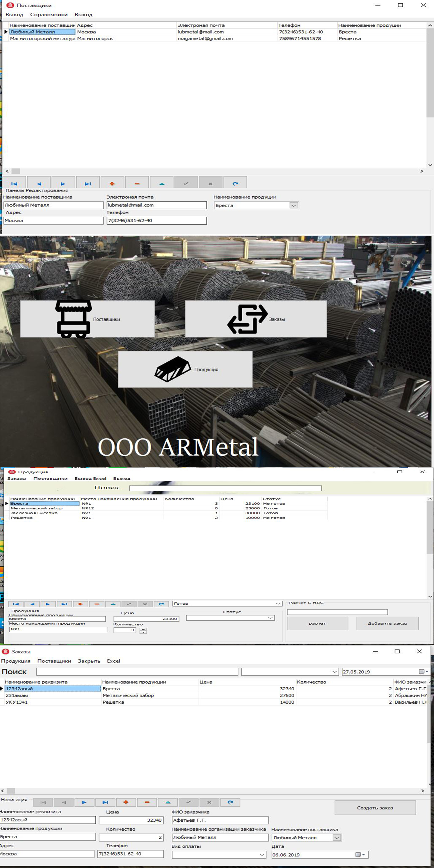Go to first record in Поставщики navigator
Image resolution: width=434 pixels, height=868 pixels.
[14, 182]
